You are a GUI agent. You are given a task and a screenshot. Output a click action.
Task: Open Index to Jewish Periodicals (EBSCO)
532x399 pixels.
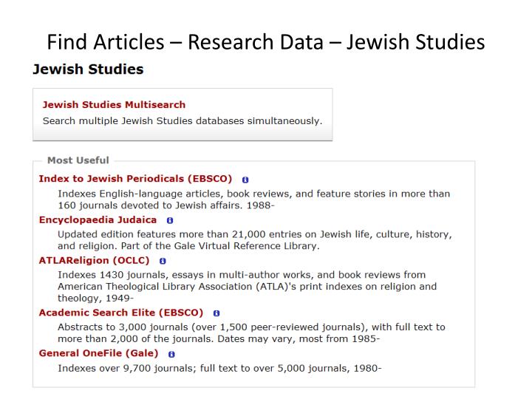click(x=135, y=179)
